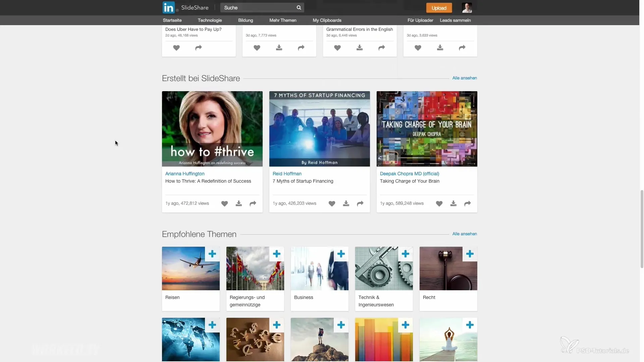This screenshot has height=362, width=644.
Task: Open Taking Charge of Your Brain thumbnail
Action: point(427,129)
